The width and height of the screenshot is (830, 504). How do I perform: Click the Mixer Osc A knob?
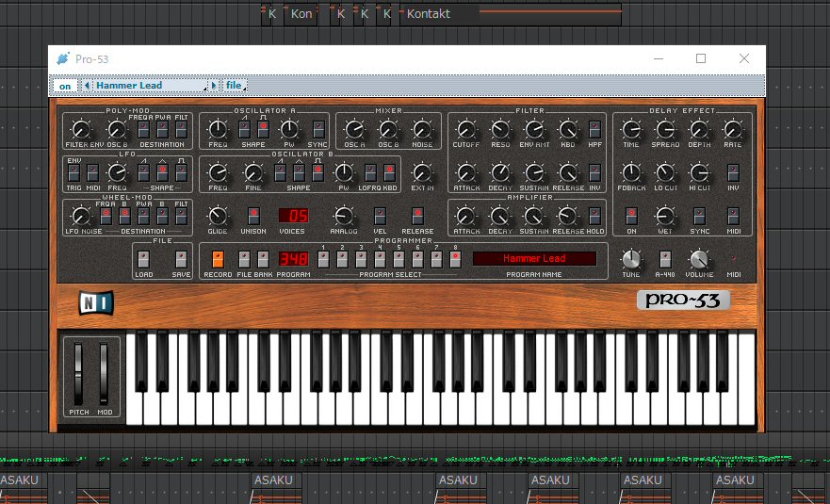click(x=354, y=130)
